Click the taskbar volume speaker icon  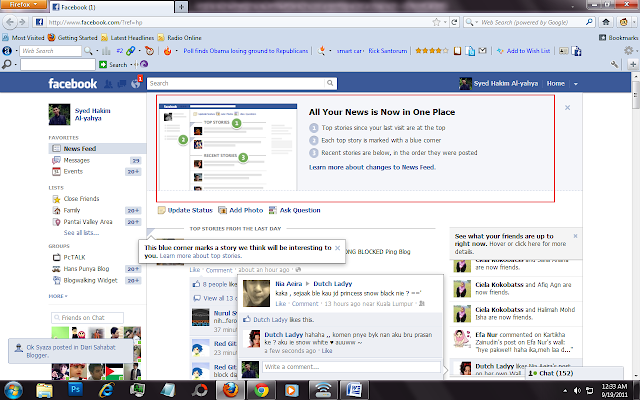point(578,391)
